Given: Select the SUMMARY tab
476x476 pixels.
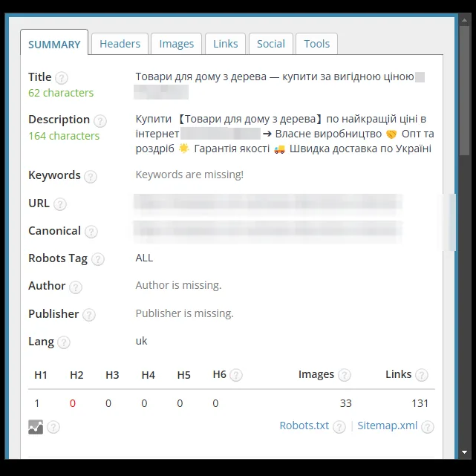Looking at the screenshot, I should click(x=54, y=44).
